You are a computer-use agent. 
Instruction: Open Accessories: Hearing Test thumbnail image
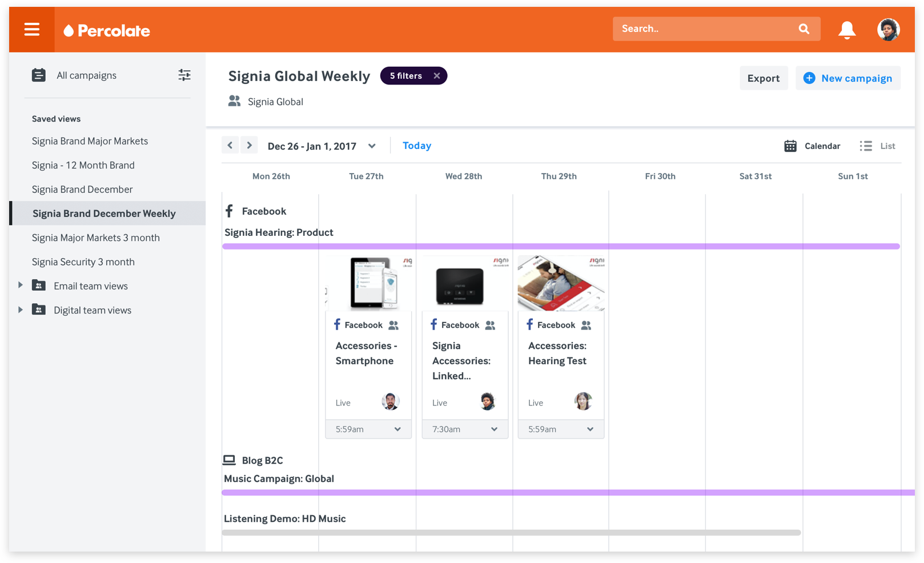click(561, 283)
